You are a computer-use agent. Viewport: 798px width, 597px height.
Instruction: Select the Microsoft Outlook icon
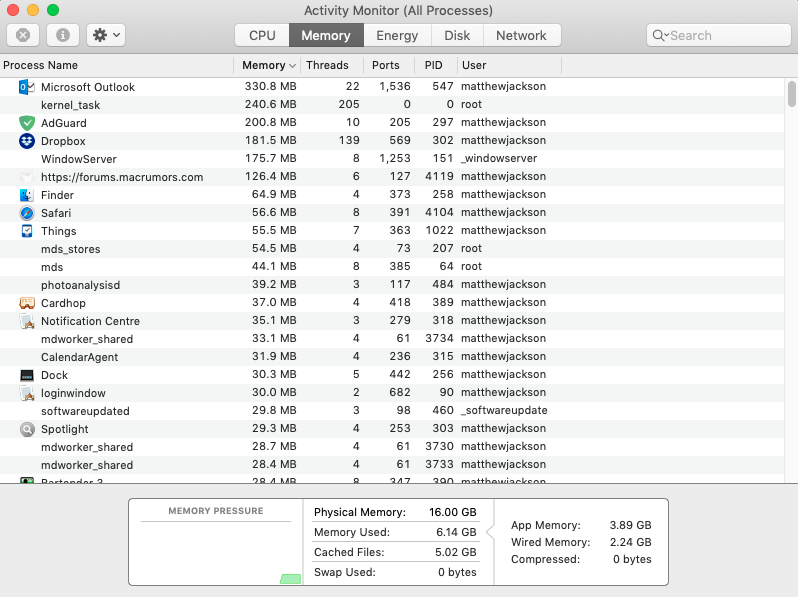(27, 87)
